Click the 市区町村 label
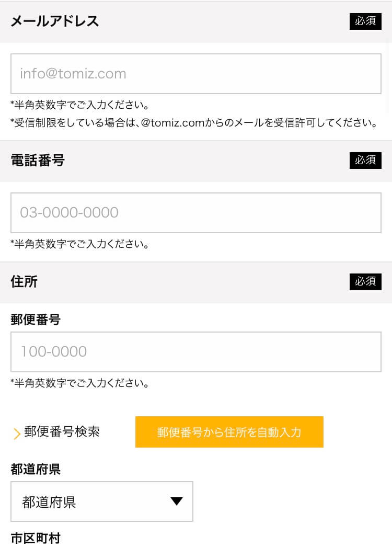The image size is (392, 548). coord(36,538)
